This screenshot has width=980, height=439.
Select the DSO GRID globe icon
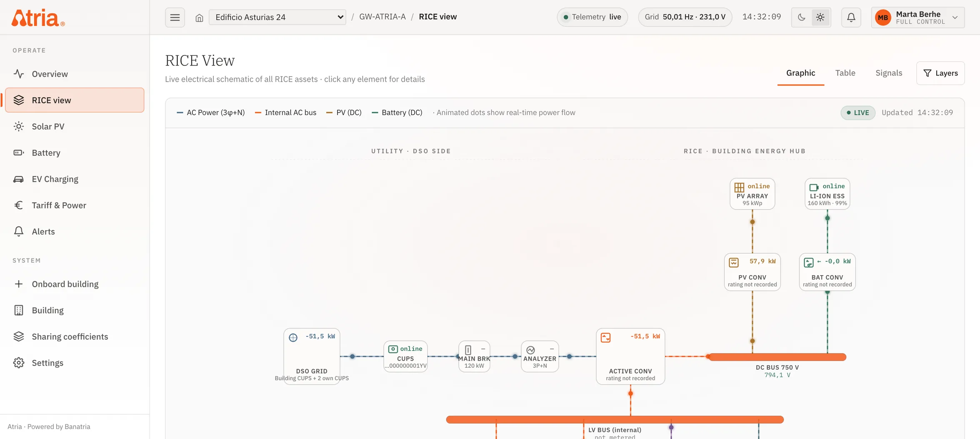pyautogui.click(x=293, y=337)
